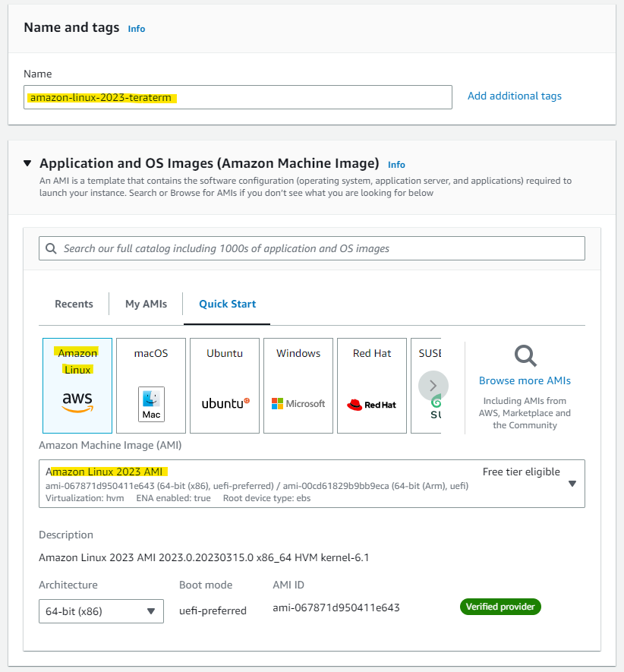Select the Amazon Linux AMI card
The width and height of the screenshot is (624, 672).
tap(77, 385)
